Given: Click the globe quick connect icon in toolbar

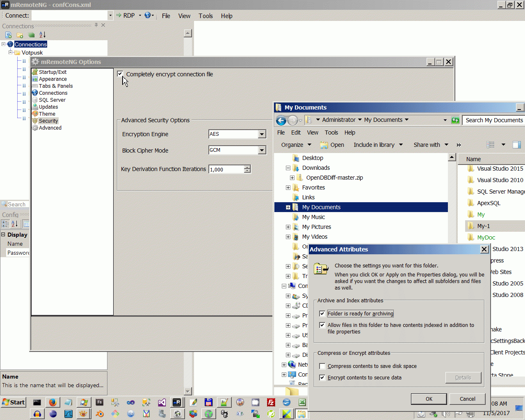Looking at the screenshot, I should [x=148, y=16].
